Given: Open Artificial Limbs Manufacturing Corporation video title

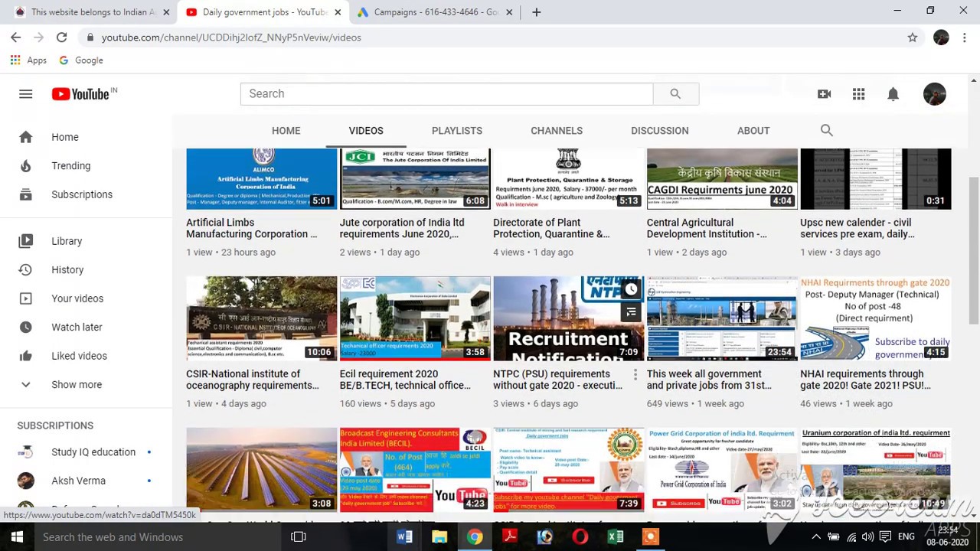Looking at the screenshot, I should coord(251,228).
